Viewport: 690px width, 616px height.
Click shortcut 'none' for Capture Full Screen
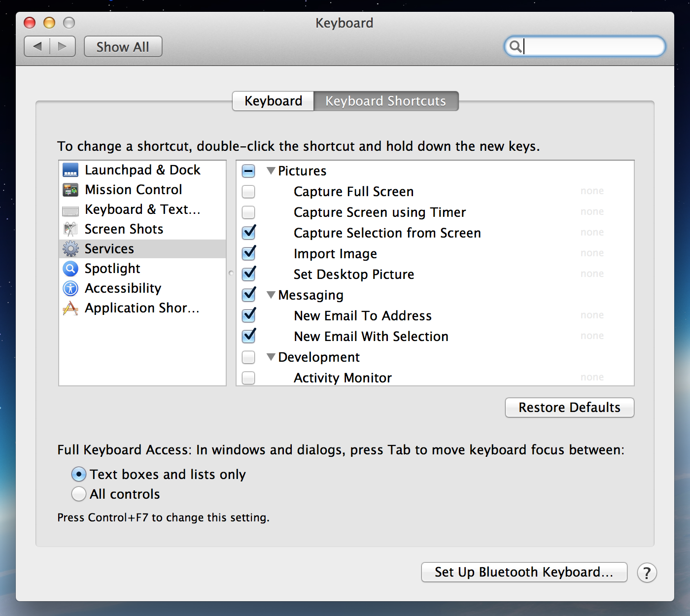592,191
